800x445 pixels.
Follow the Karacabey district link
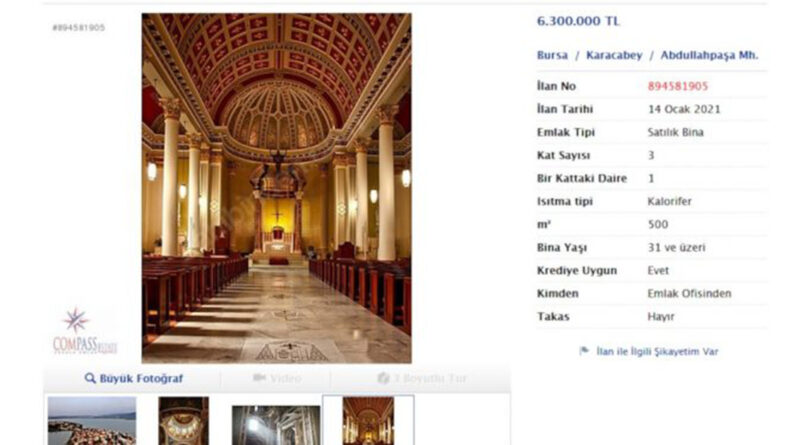click(x=614, y=55)
